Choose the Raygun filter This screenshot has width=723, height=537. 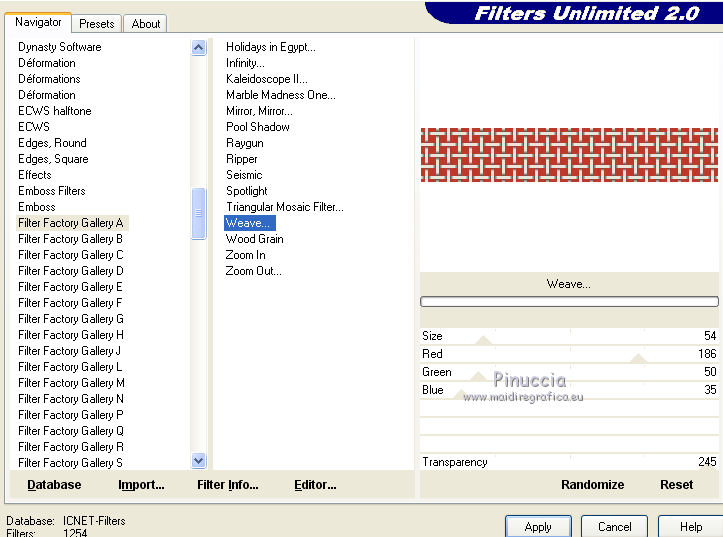pos(245,143)
